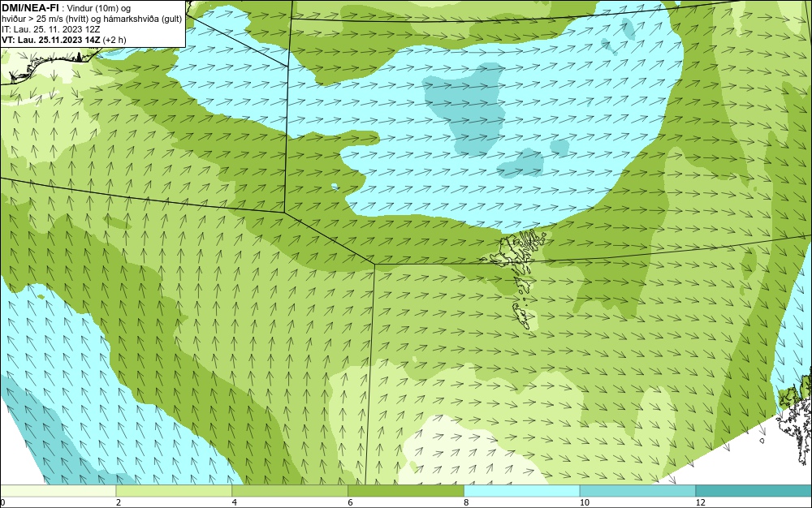The width and height of the screenshot is (812, 508).
Task: Click the 2–4 m/s light green legend swatch
Action: coord(174,491)
